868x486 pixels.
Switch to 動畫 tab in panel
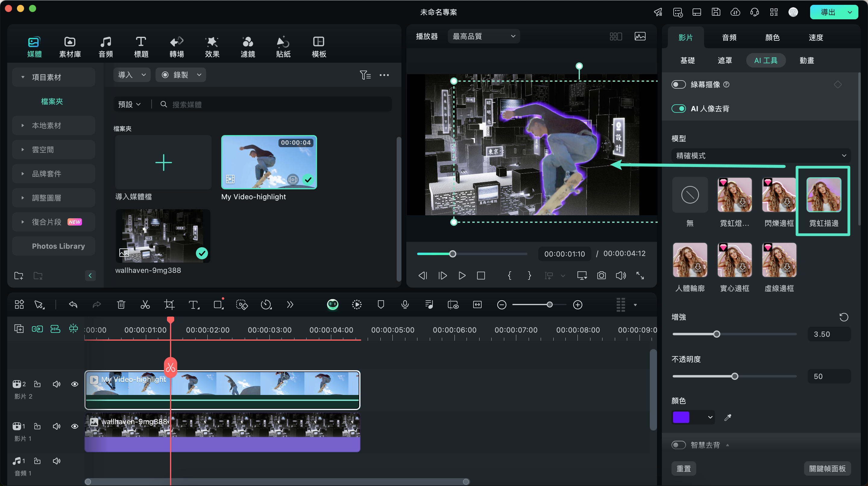(807, 60)
